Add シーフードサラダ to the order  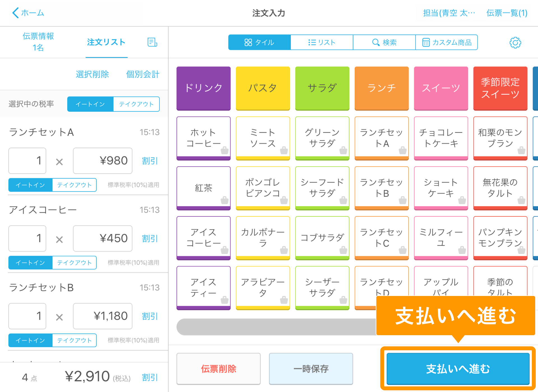(x=322, y=188)
